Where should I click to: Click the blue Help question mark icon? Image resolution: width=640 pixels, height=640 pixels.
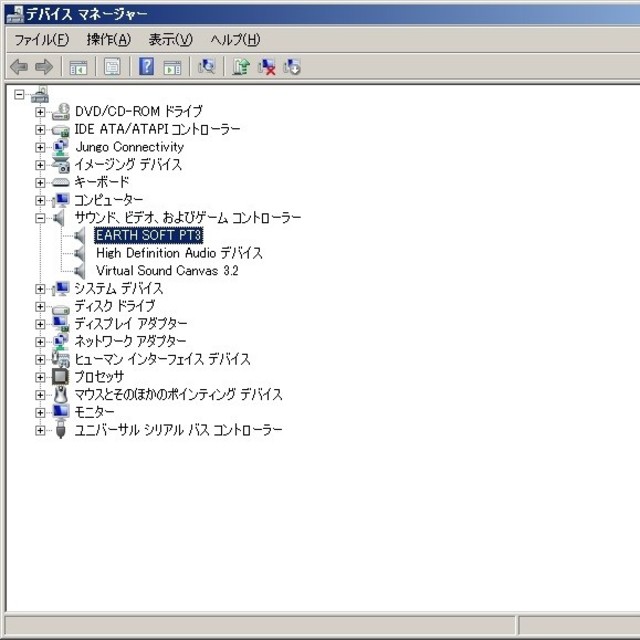click(147, 67)
